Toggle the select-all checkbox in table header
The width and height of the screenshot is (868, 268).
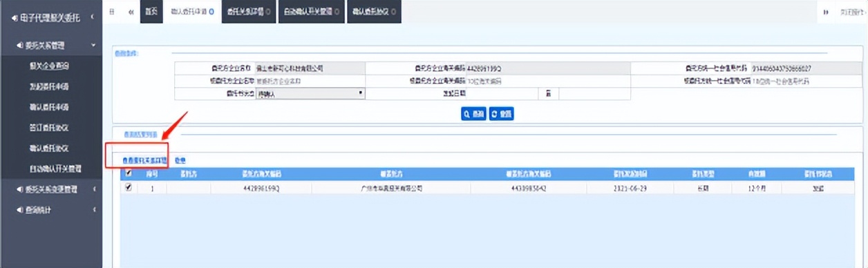pos(128,174)
